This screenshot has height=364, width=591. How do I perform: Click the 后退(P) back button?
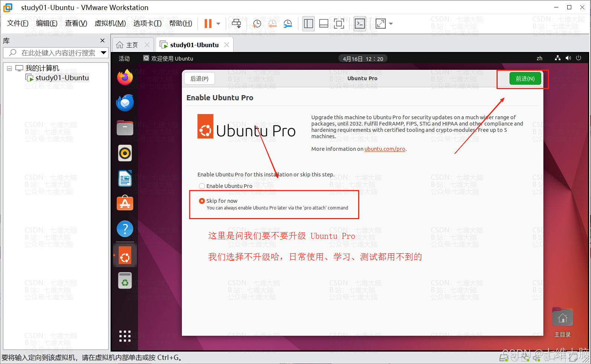(x=199, y=79)
